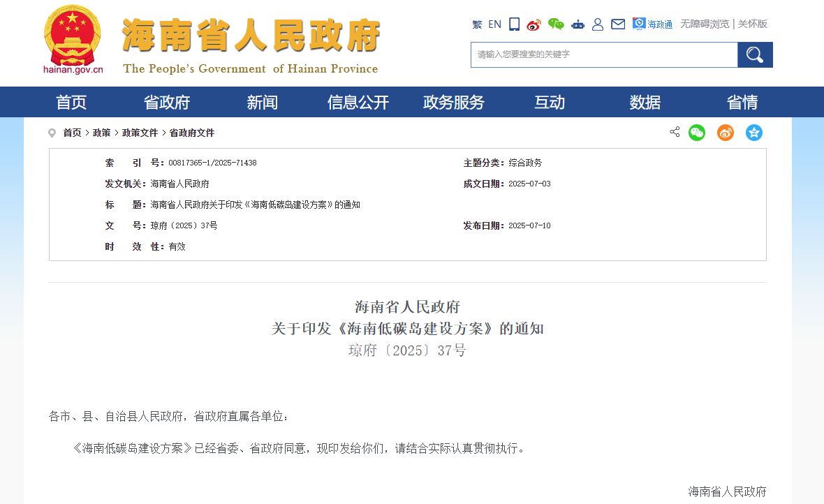Open the robot assistant icon
The height and width of the screenshot is (504, 824).
click(577, 24)
